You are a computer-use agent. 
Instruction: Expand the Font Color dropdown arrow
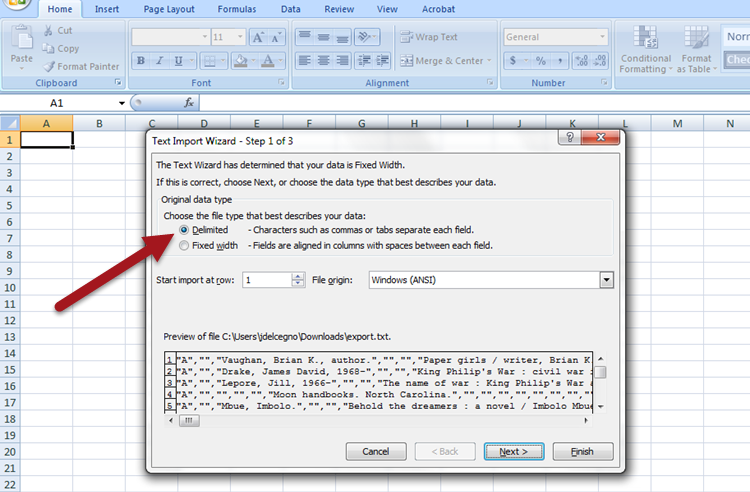(x=280, y=61)
